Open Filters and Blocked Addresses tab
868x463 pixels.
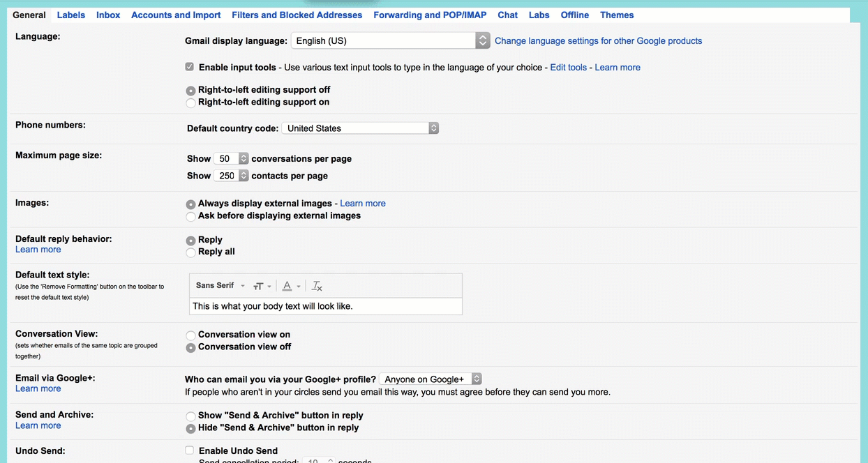pos(297,15)
